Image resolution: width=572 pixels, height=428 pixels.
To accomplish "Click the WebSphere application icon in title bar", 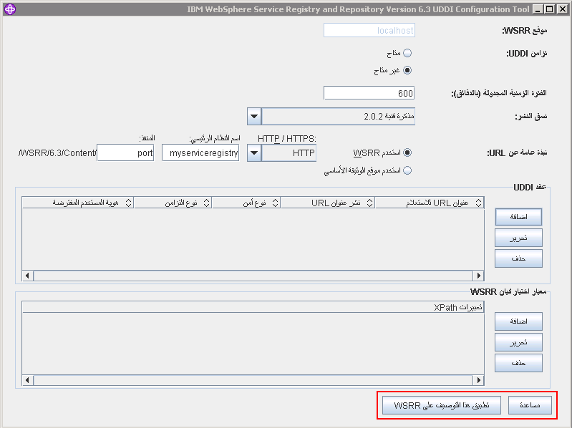I will [9, 9].
